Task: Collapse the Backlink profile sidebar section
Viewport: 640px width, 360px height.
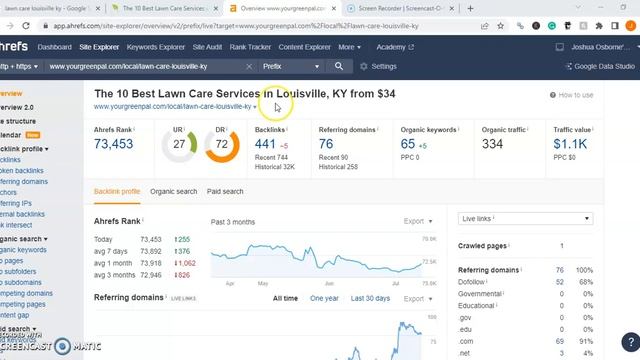Action: tap(24, 149)
